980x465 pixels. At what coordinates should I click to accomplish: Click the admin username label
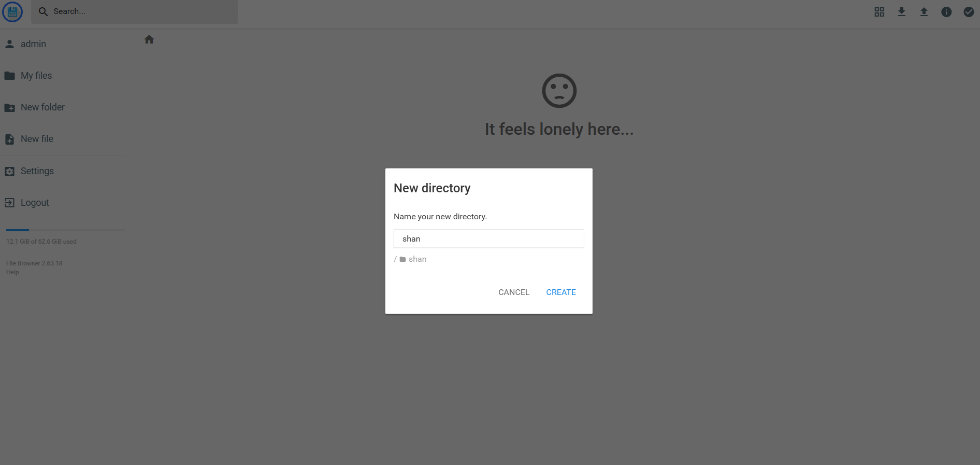point(33,44)
